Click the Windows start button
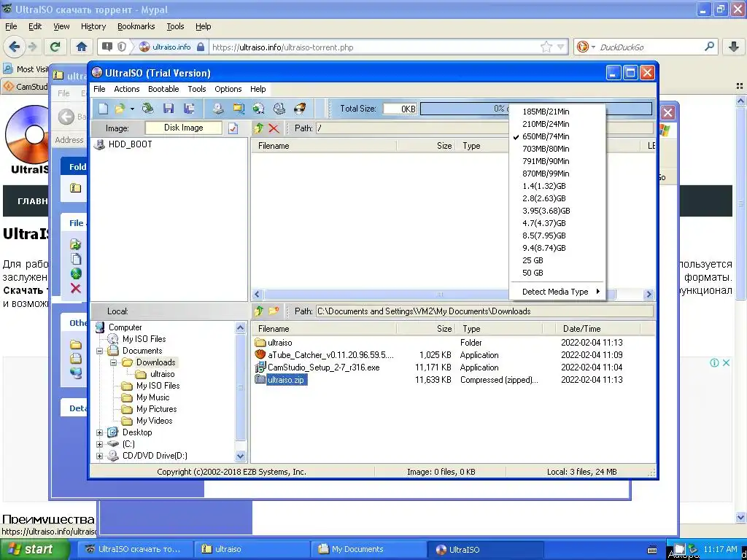747x560 pixels. 35,550
